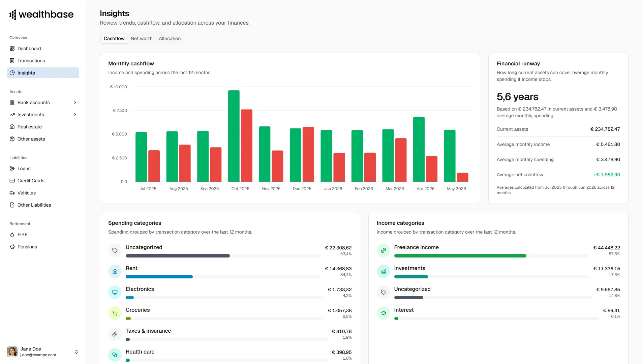This screenshot has height=364, width=642.
Task: Open the FIRE retirement page
Action: (43, 235)
